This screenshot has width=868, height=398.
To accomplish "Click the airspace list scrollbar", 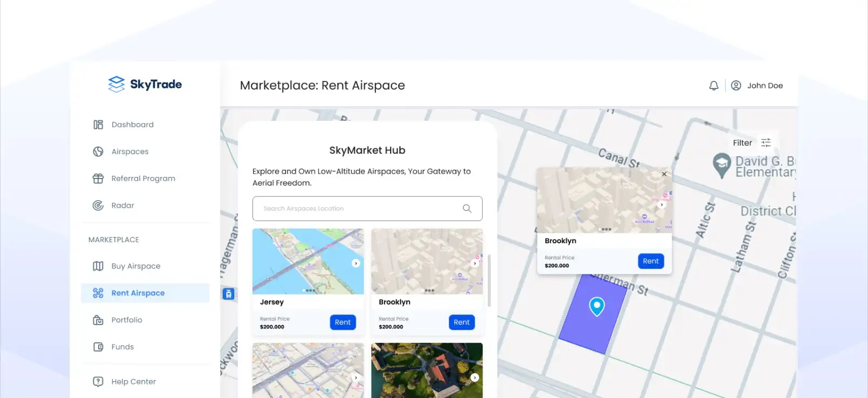I will click(x=489, y=280).
